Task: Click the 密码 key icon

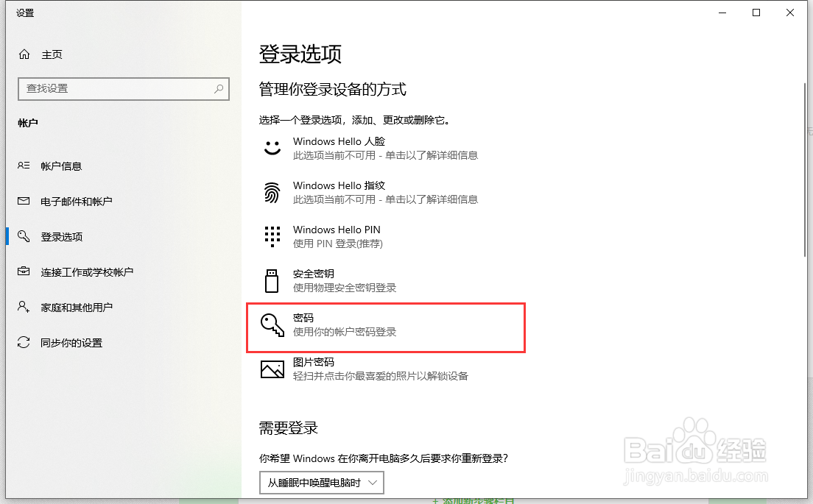Action: click(x=272, y=324)
